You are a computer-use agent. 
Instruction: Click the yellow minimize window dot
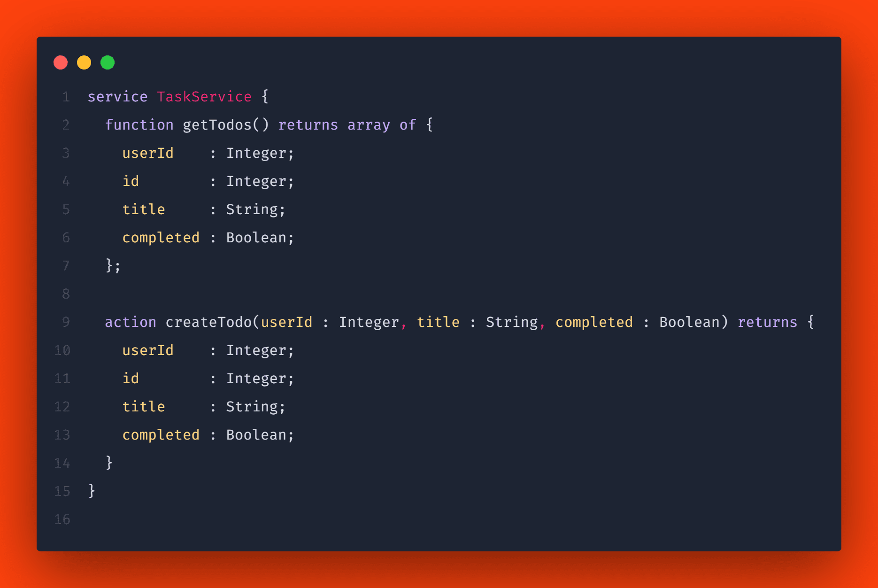click(x=84, y=62)
